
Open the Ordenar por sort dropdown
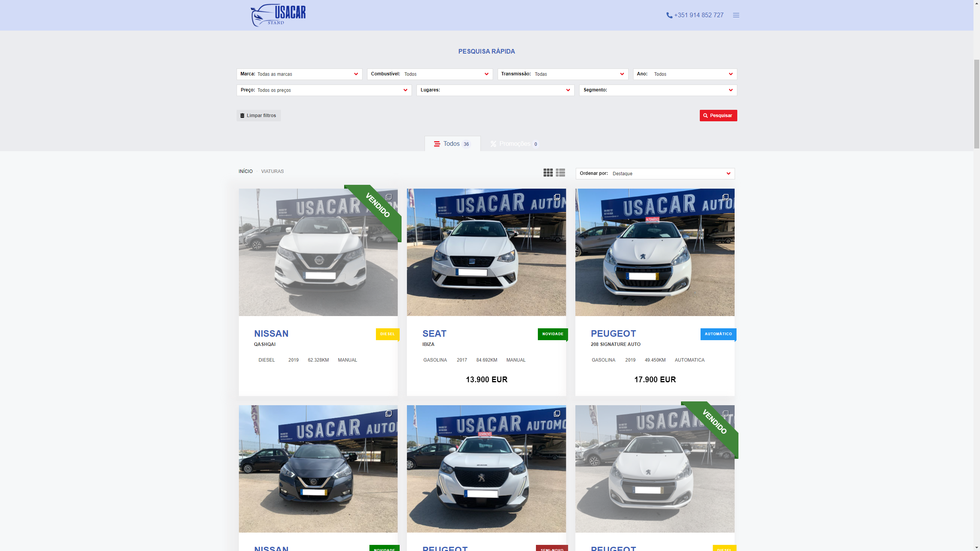(x=655, y=173)
